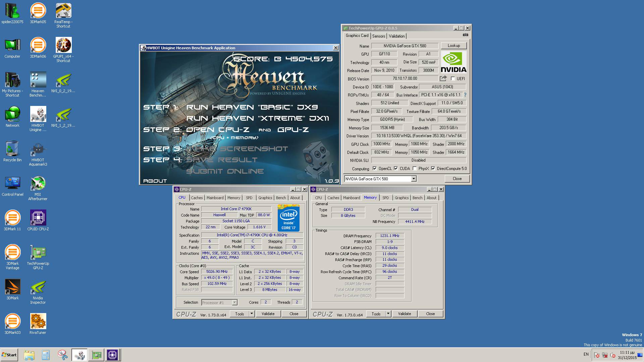Open the Snipping Tool taskbar icon
The width and height of the screenshot is (644, 362).
click(63, 355)
